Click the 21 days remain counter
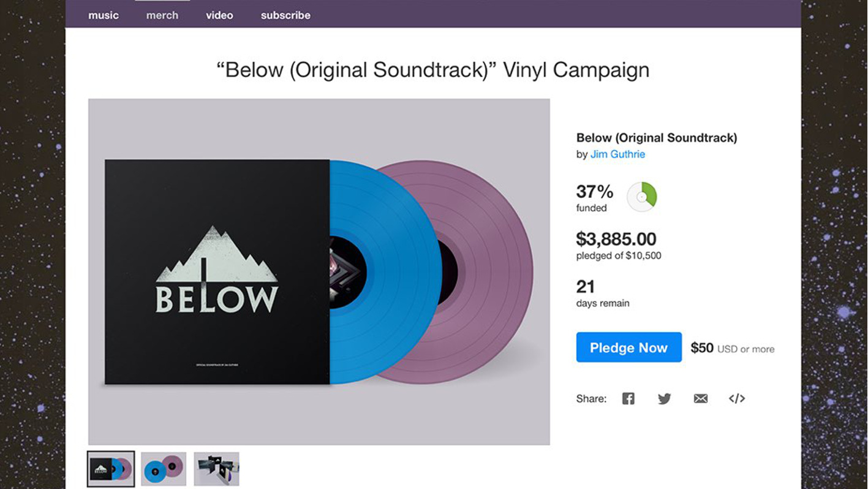868x489 pixels. 586,287
